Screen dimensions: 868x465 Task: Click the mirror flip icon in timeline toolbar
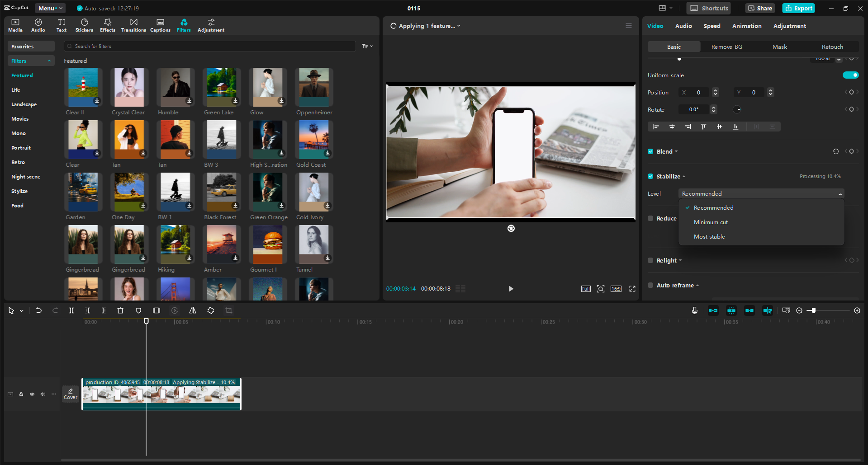pyautogui.click(x=193, y=310)
